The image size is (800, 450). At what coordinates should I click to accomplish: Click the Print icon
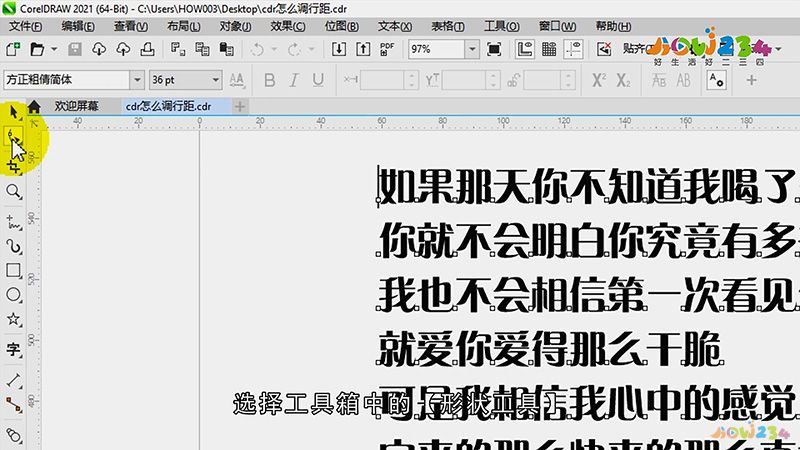coord(147,49)
